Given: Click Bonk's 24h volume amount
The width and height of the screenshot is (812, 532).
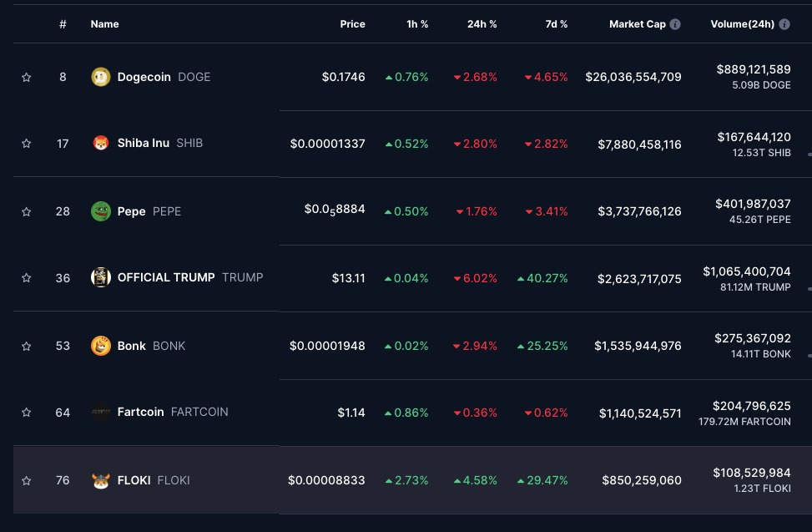Looking at the screenshot, I should [752, 338].
